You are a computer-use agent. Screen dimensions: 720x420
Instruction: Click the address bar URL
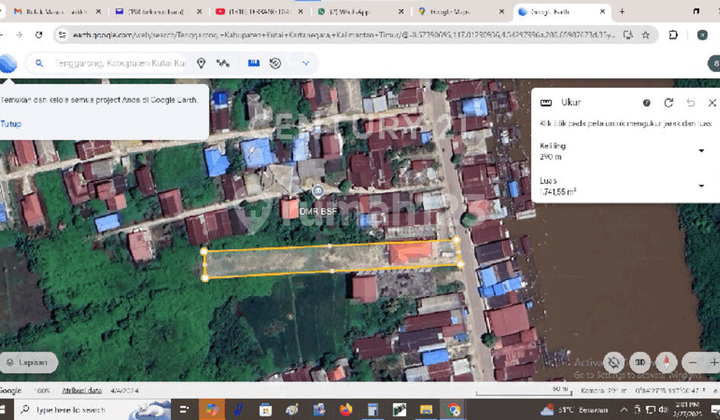click(x=343, y=35)
